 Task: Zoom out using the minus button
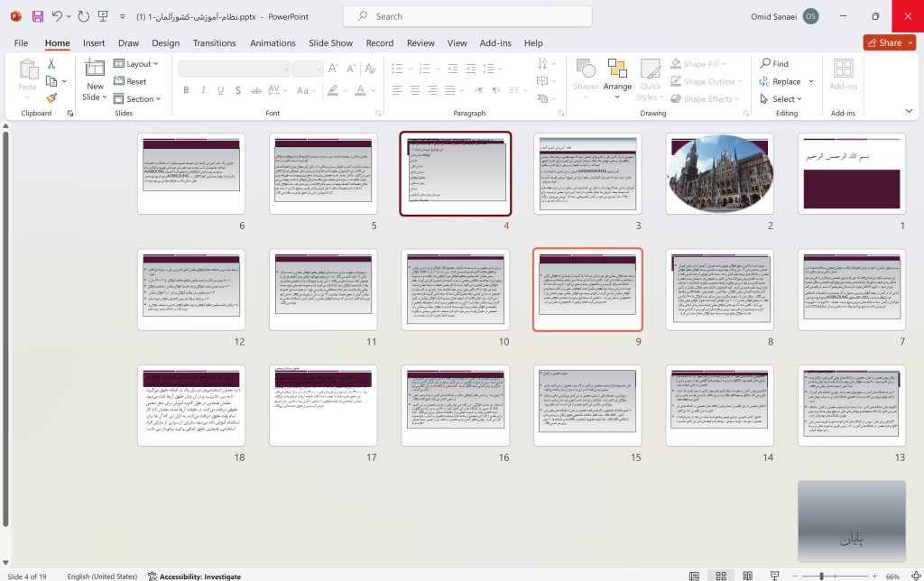click(x=795, y=576)
